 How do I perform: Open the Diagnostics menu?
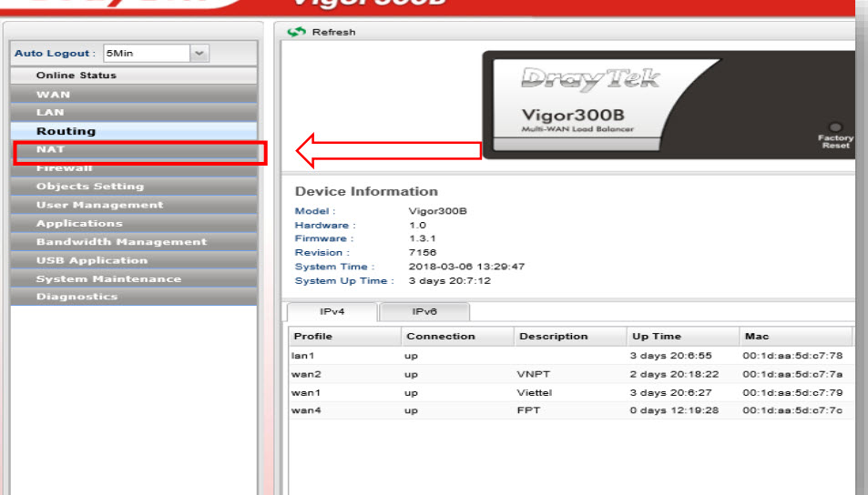pyautogui.click(x=77, y=297)
